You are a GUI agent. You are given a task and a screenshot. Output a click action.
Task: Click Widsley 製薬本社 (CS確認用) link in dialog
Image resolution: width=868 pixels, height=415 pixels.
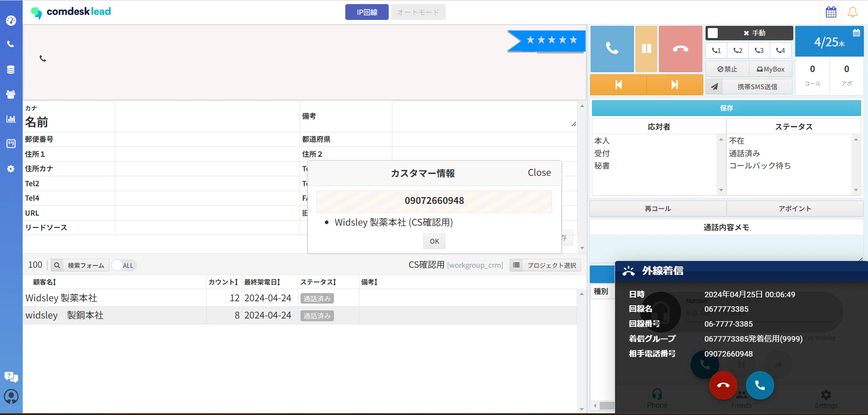click(394, 222)
